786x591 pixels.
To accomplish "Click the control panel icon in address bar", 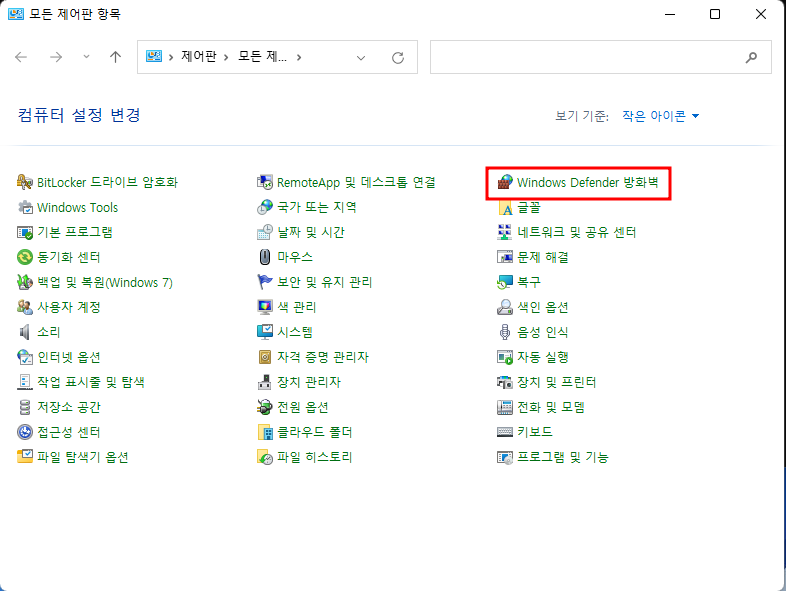I will coord(154,56).
